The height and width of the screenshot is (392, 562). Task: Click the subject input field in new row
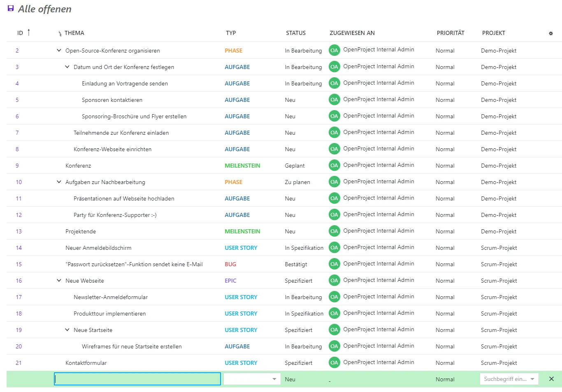[137, 379]
